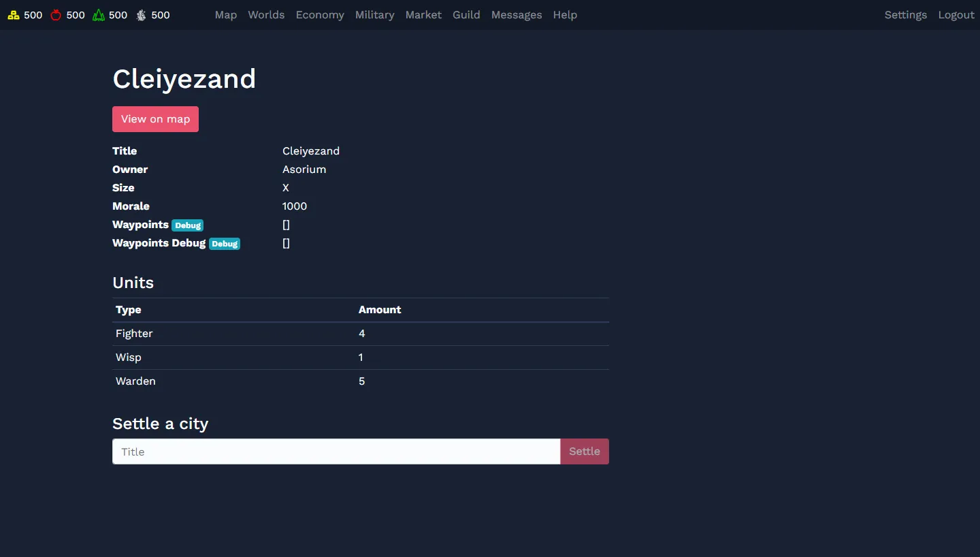
Task: Click the Title value Cleiyezand
Action: 311,151
